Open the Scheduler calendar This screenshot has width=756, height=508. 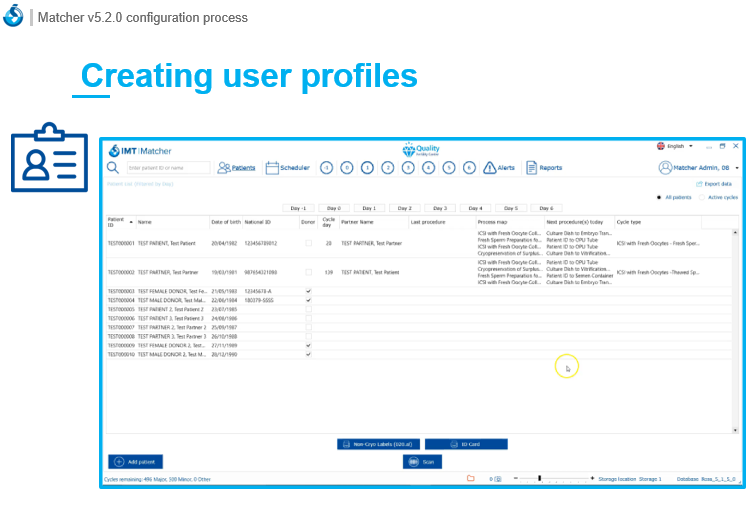(x=287, y=168)
